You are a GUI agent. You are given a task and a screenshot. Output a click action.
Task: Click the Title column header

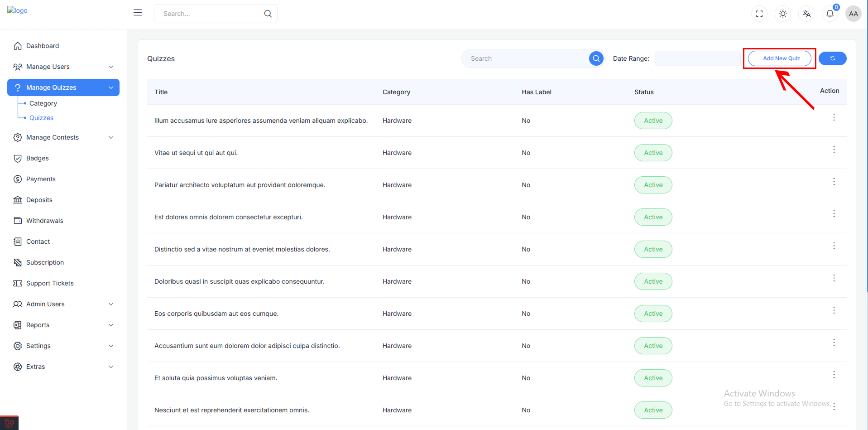161,92
